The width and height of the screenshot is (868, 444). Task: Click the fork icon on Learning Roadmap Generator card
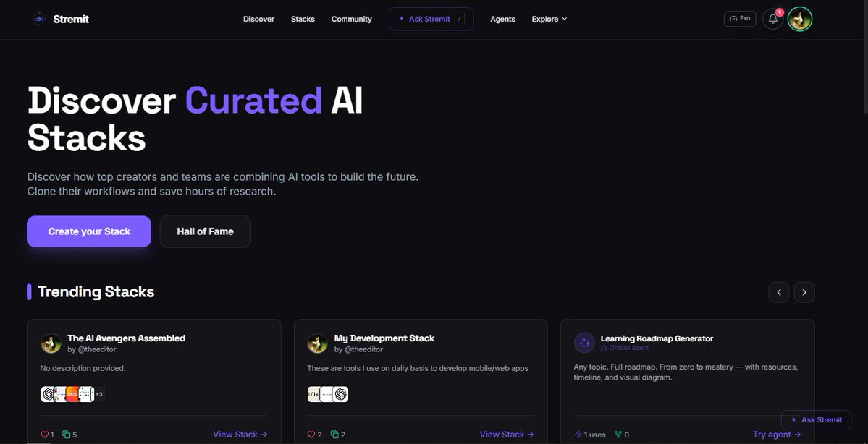[x=619, y=434]
